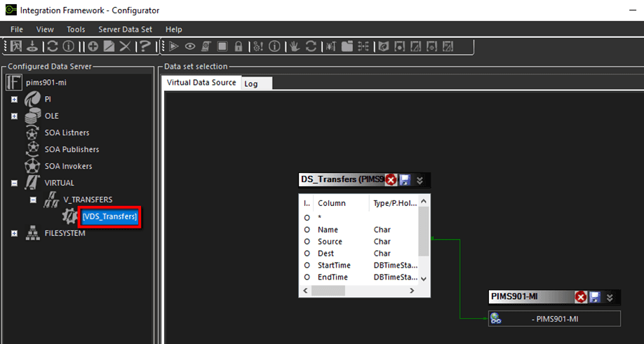This screenshot has width=644, height=344.
Task: Click the eye preview icon in the toolbar
Action: (x=189, y=46)
